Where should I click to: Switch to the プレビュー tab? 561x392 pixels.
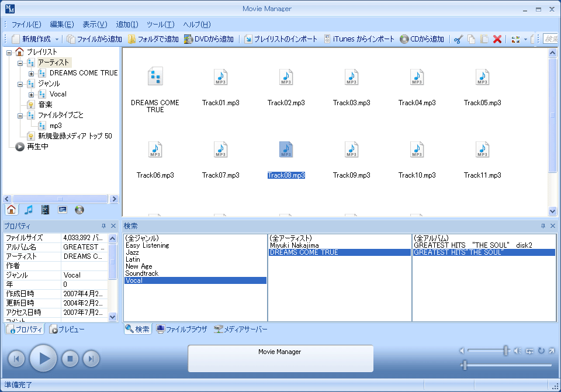[67, 329]
